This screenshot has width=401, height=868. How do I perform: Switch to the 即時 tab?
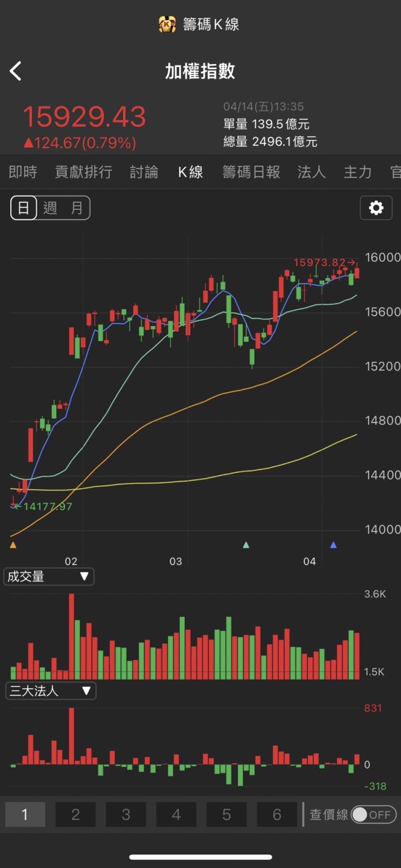point(23,172)
